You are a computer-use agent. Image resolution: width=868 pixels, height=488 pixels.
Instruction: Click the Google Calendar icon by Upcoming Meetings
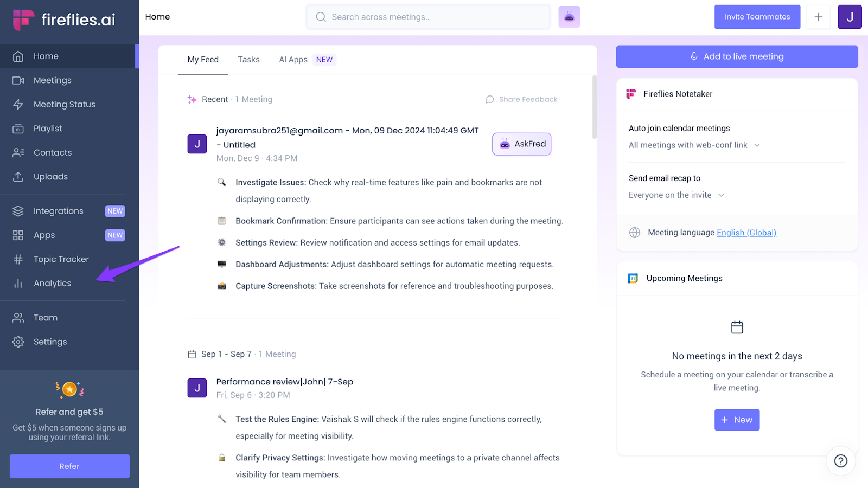[633, 278]
